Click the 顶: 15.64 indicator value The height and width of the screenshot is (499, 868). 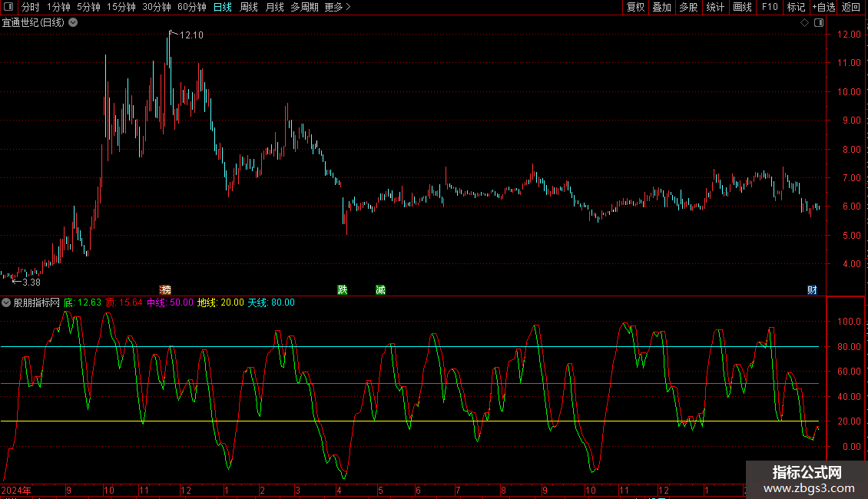[x=124, y=302]
